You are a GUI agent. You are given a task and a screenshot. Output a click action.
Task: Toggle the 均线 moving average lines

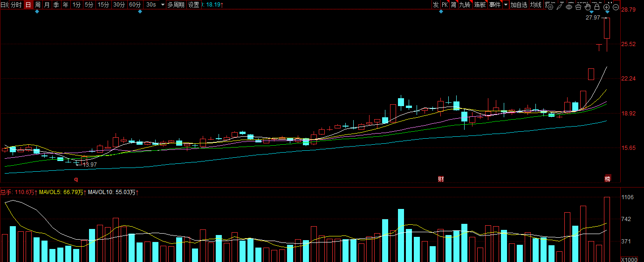[536, 5]
